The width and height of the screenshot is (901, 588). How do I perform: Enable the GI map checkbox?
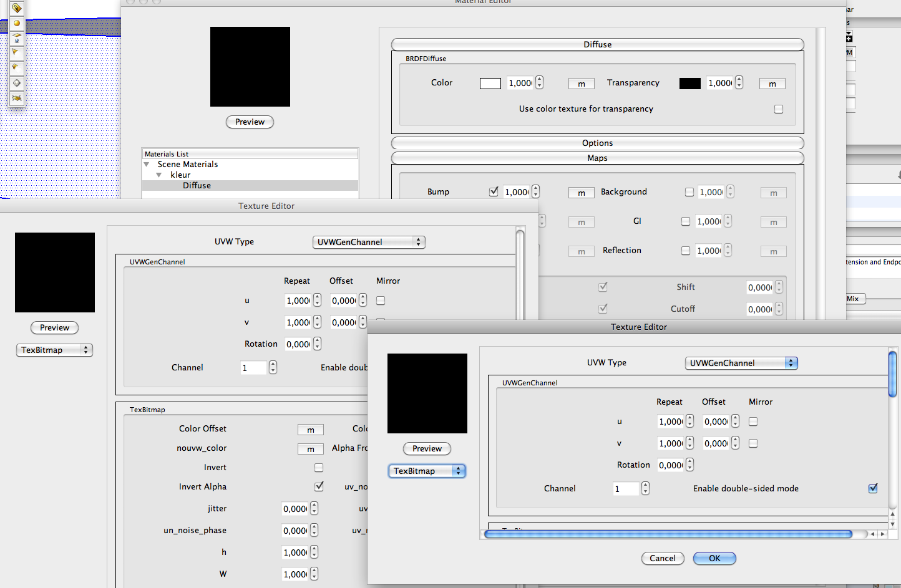686,221
